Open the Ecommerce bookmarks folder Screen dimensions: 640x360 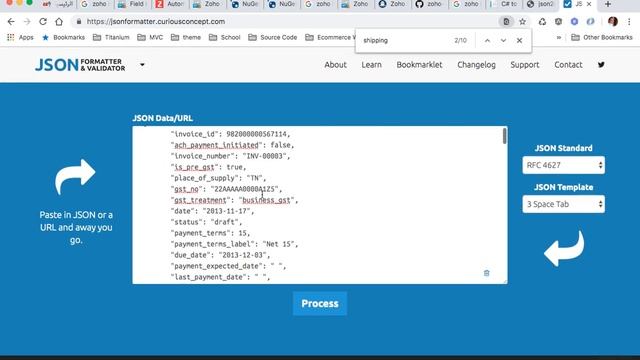(330, 38)
